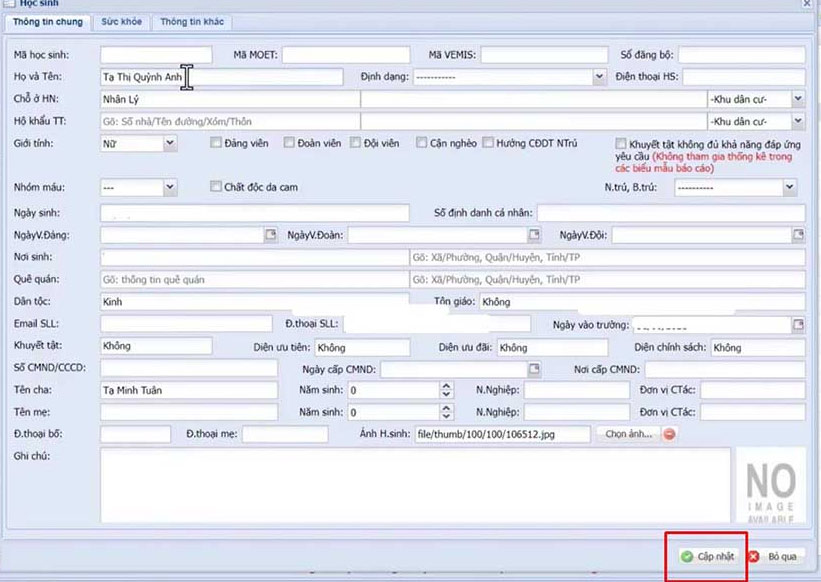Open the Thông tin khác tab
This screenshot has width=821, height=582.
click(x=192, y=21)
